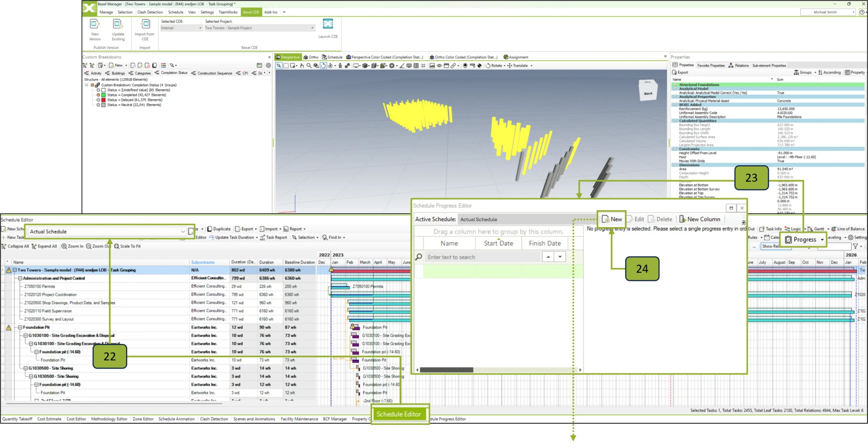Click the red swatch of Delayed status

pyautogui.click(x=103, y=100)
